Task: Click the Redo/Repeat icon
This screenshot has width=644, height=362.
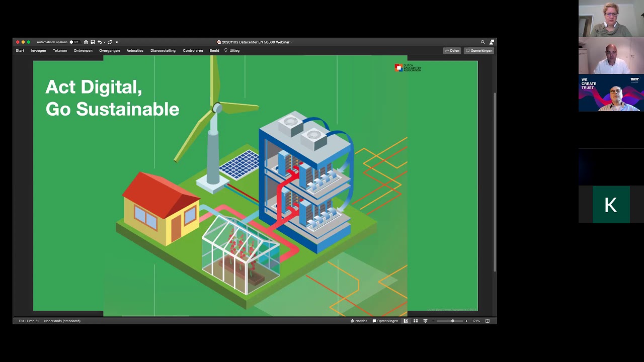Action: click(110, 42)
